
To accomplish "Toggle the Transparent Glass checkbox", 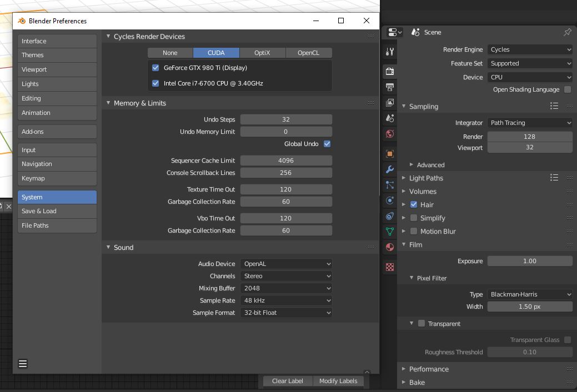I will click(568, 340).
